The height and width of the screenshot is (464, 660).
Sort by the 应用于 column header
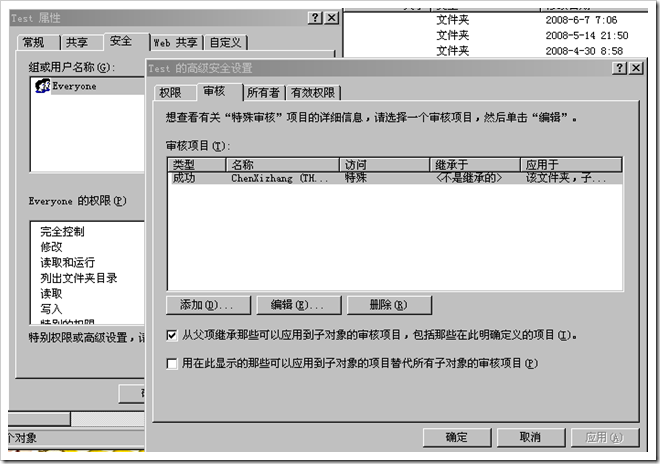[x=571, y=165]
